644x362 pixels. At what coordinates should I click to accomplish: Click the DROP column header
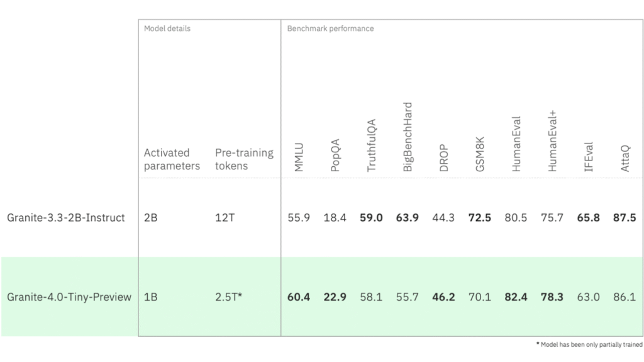[443, 158]
